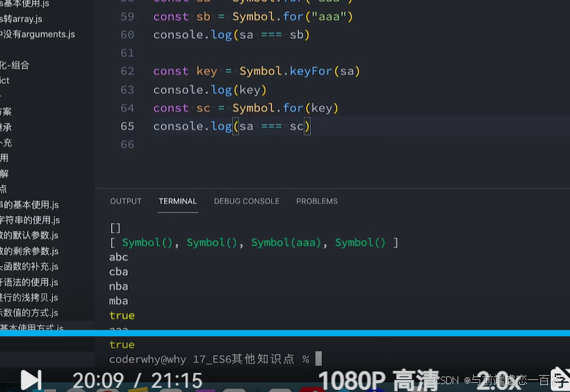Select the 化-组合 folder in sidebar
Viewport: 570px width, 392px height.
pyautogui.click(x=15, y=65)
